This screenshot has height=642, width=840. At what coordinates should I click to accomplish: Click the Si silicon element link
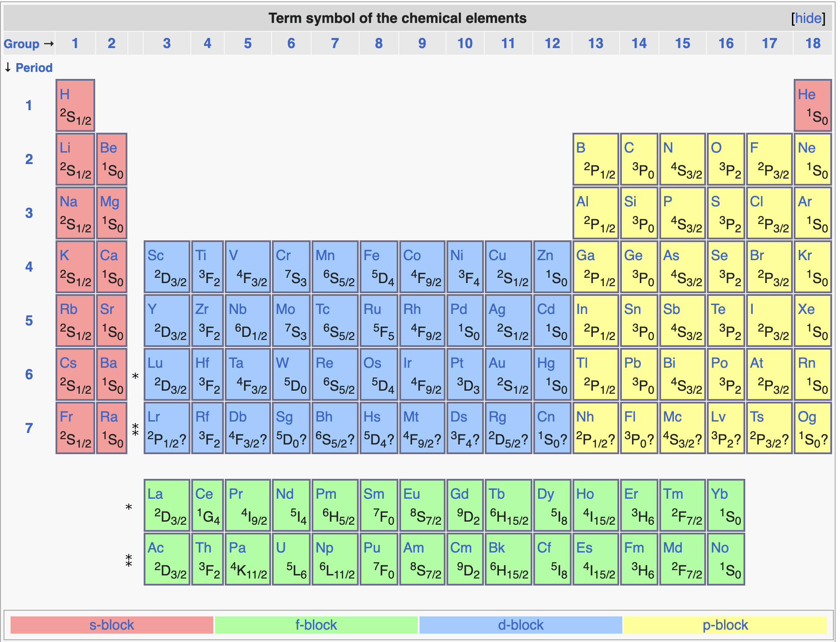630,202
